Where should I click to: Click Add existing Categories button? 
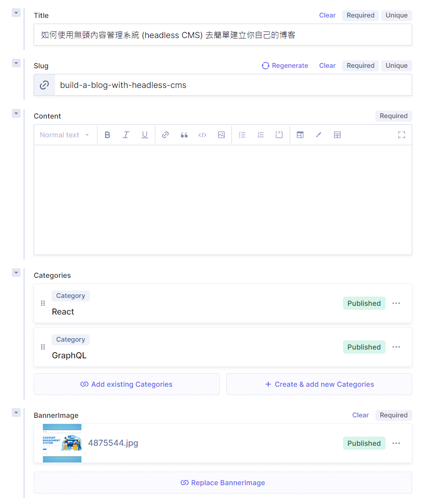click(126, 385)
